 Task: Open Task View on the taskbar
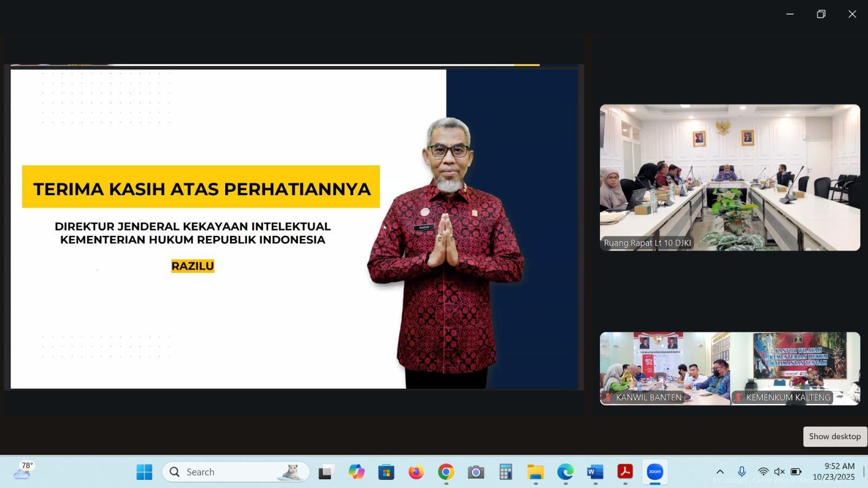[x=325, y=472]
